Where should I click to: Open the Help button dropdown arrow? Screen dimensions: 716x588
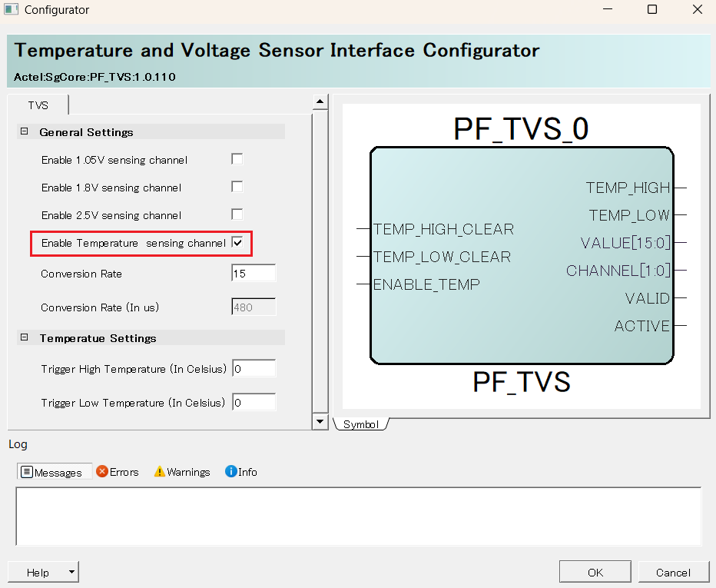coord(71,572)
